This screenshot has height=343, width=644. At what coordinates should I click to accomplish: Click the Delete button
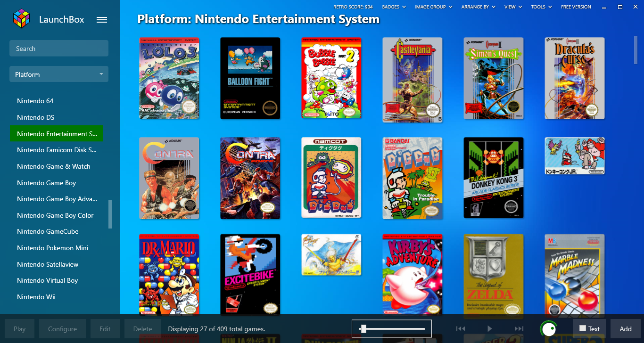(142, 329)
